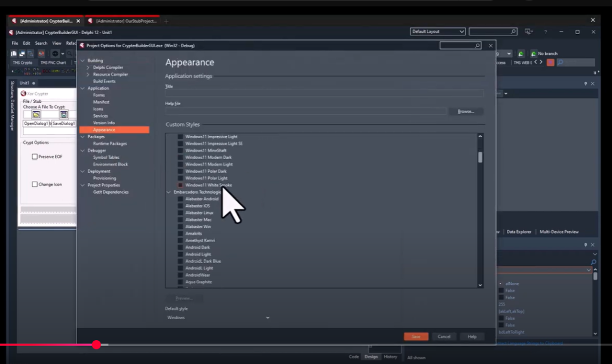Click the magnifier in the IDE title search box

point(513,32)
